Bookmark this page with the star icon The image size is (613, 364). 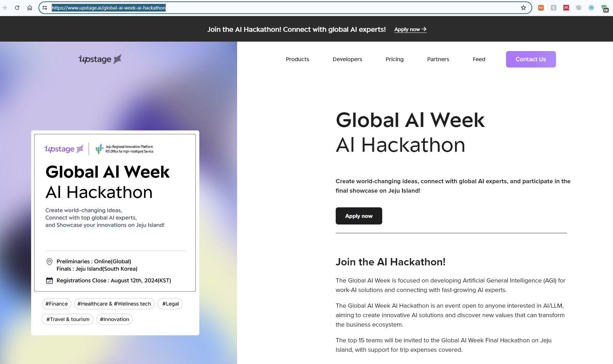coord(523,8)
